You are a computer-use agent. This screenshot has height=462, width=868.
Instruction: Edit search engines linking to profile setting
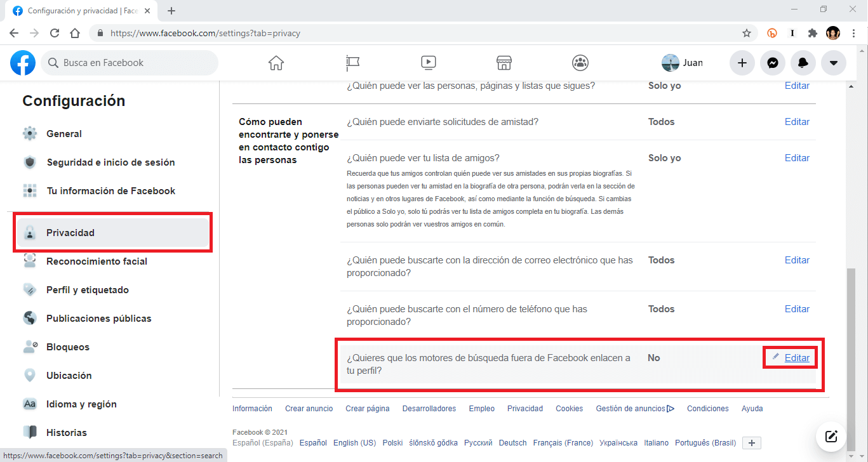pos(797,358)
